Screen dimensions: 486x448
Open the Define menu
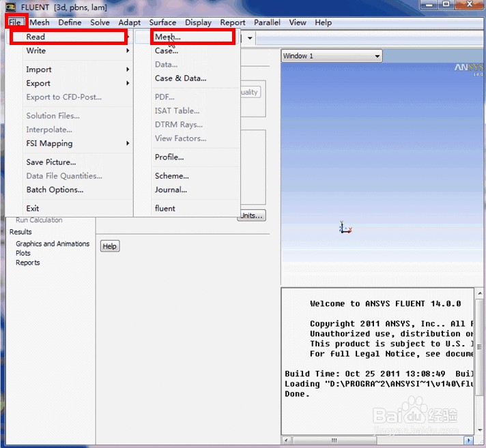[70, 23]
